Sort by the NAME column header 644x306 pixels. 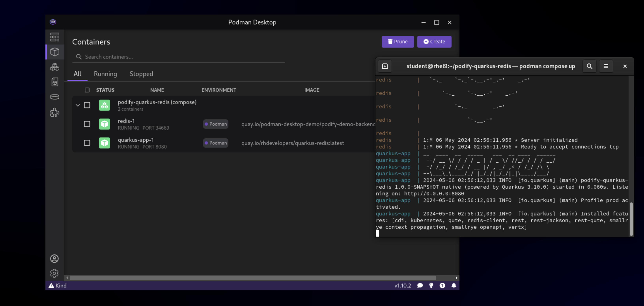click(157, 90)
